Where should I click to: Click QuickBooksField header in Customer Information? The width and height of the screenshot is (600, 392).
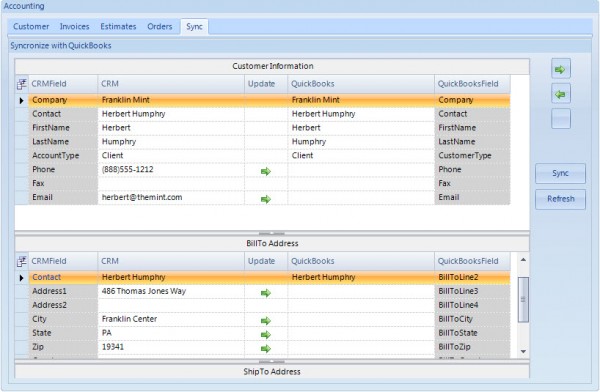[x=472, y=84]
